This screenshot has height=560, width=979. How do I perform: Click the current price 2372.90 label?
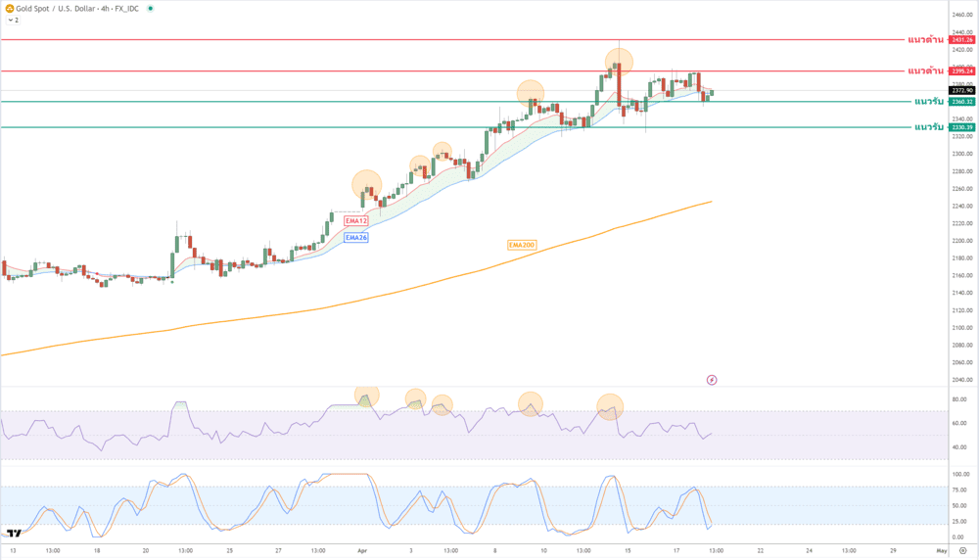[962, 90]
